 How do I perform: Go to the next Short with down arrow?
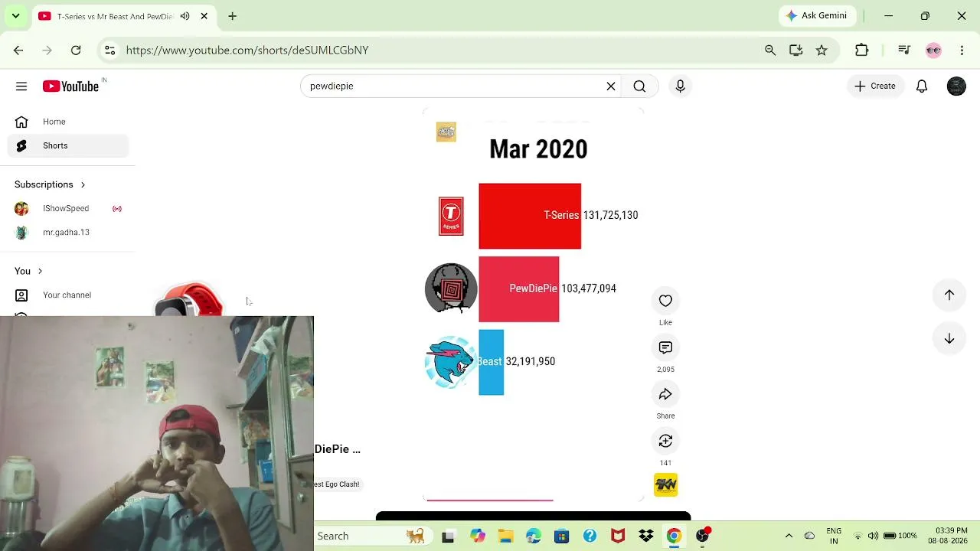coord(949,338)
